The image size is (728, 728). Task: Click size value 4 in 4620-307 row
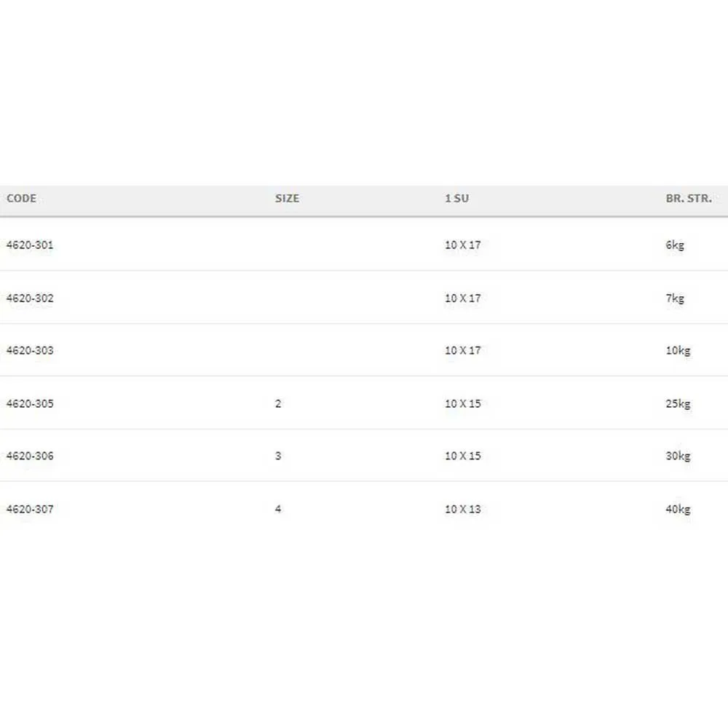point(278,509)
